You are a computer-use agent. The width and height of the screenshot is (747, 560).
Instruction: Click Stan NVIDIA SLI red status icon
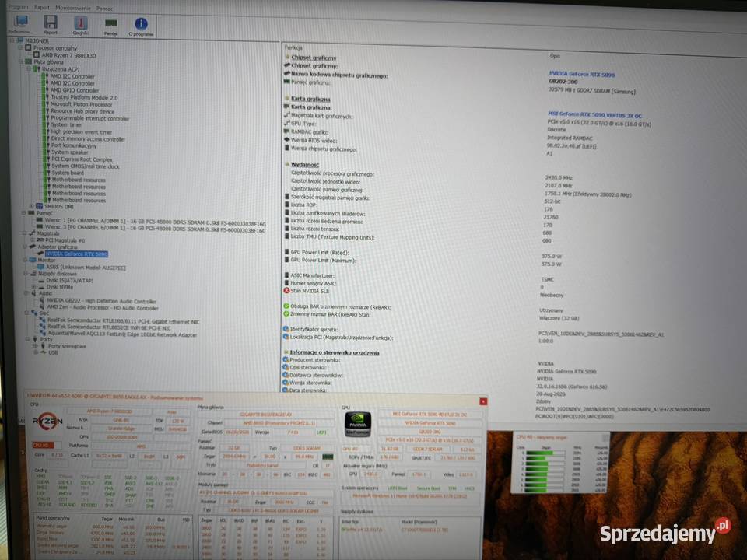(x=286, y=290)
